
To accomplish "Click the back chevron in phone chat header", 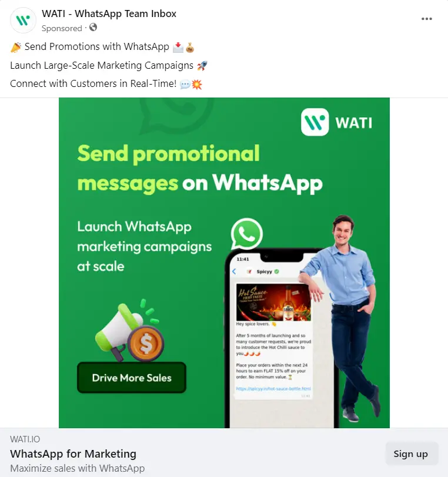I will pyautogui.click(x=234, y=271).
